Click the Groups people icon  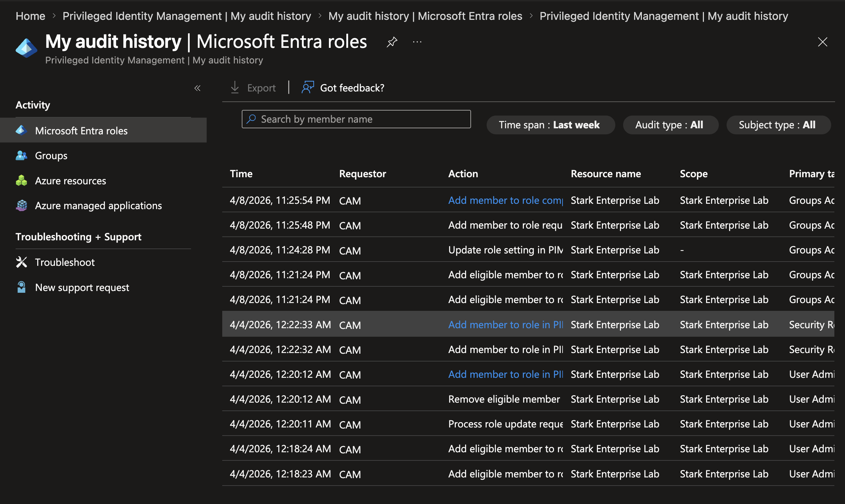pyautogui.click(x=21, y=155)
